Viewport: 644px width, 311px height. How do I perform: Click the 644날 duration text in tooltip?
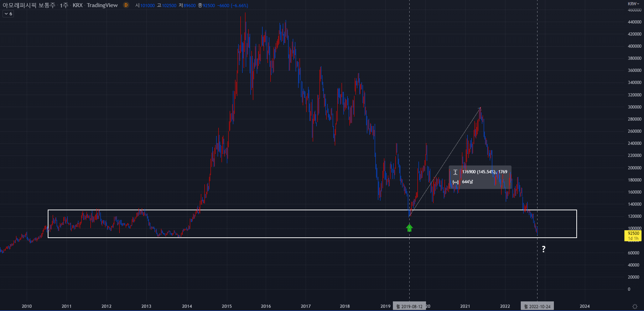(467, 182)
